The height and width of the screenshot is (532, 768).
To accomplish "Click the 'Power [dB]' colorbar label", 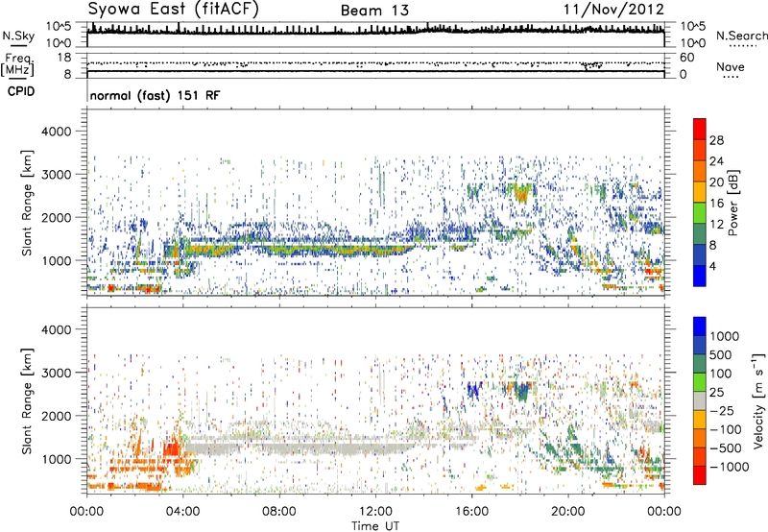I will point(732,203).
